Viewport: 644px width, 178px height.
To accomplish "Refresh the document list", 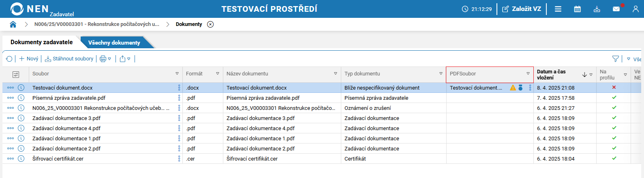I will pos(9,59).
